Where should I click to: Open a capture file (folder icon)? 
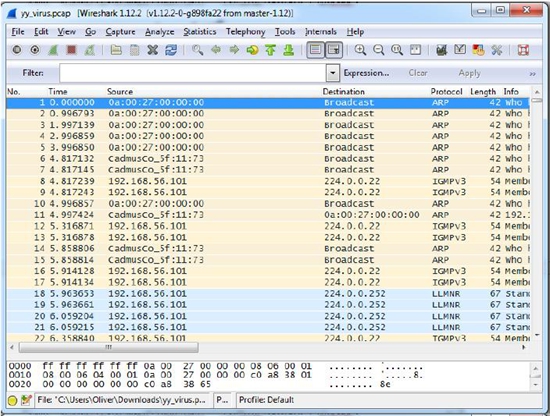(116, 50)
